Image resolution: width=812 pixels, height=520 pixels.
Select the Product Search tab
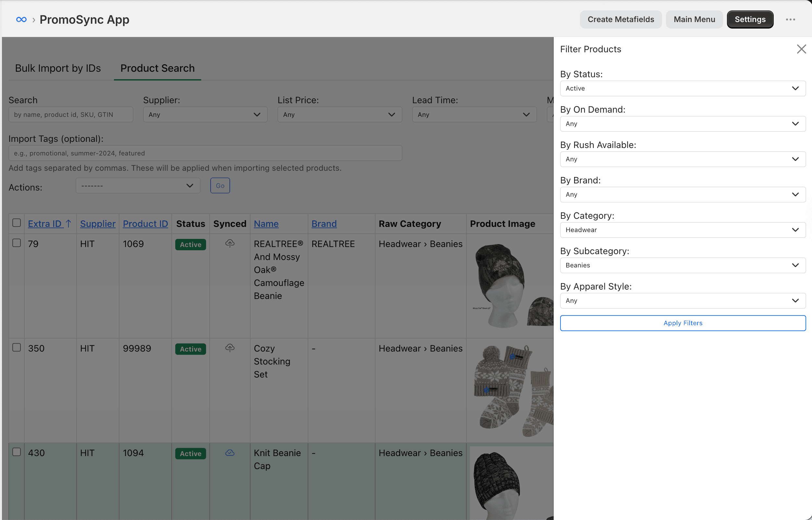[158, 68]
